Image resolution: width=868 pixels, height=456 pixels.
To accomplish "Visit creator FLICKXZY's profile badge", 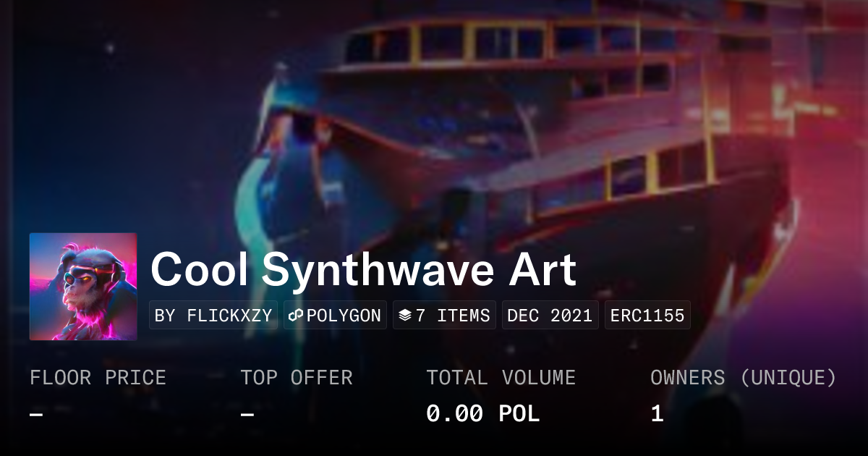I will [213, 316].
